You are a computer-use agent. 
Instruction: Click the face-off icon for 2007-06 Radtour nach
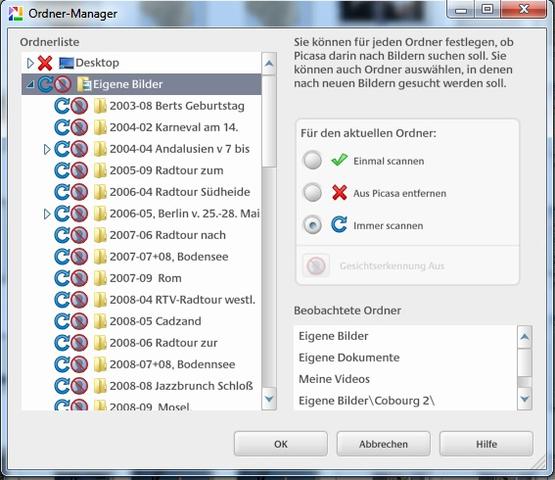tap(79, 235)
